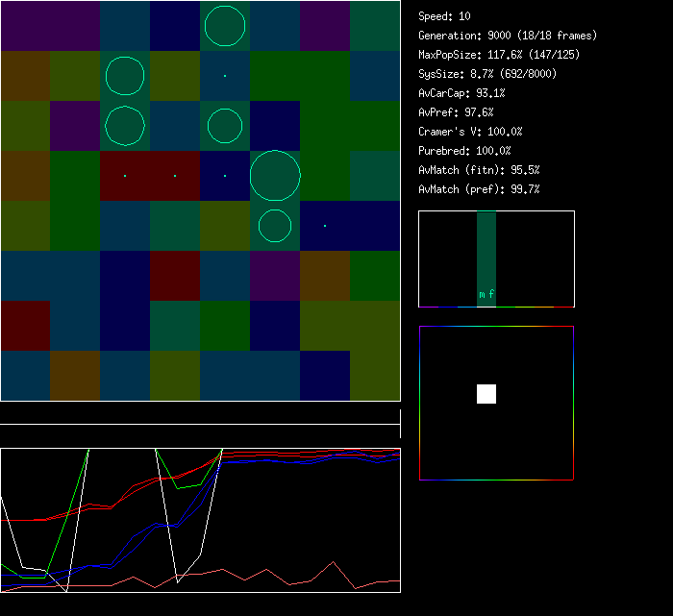Click the SysSize 8.7% statistic
673x616 pixels.
click(488, 74)
